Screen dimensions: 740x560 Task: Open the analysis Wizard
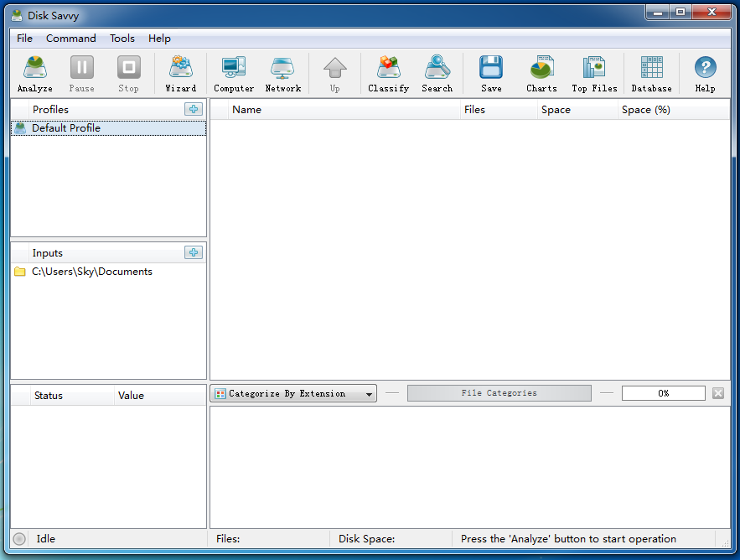tap(181, 74)
